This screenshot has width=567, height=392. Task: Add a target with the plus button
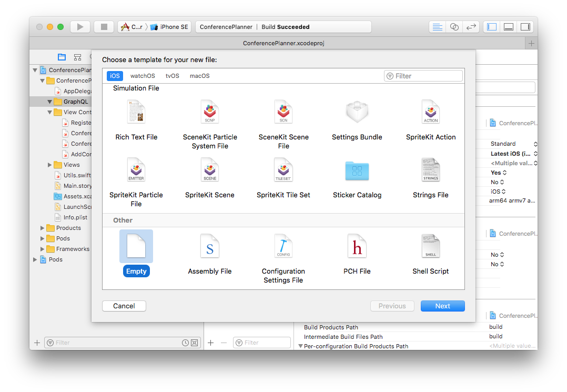(211, 343)
